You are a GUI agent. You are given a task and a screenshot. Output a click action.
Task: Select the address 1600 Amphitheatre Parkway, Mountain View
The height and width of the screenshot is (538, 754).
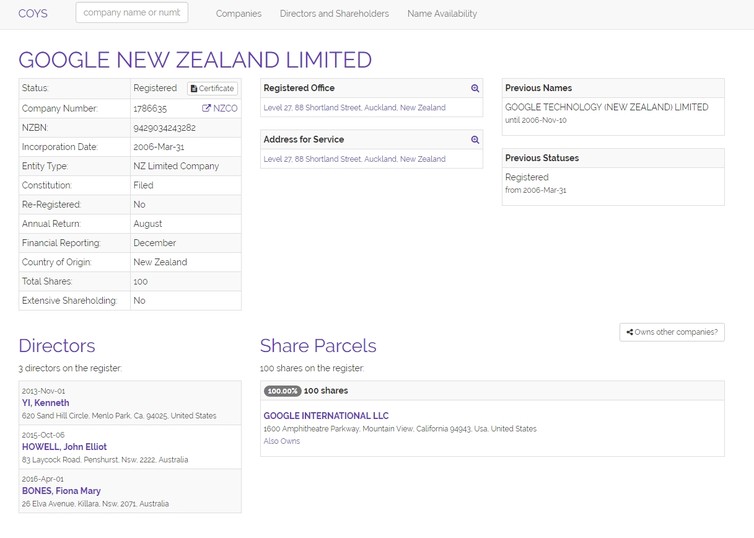400,429
